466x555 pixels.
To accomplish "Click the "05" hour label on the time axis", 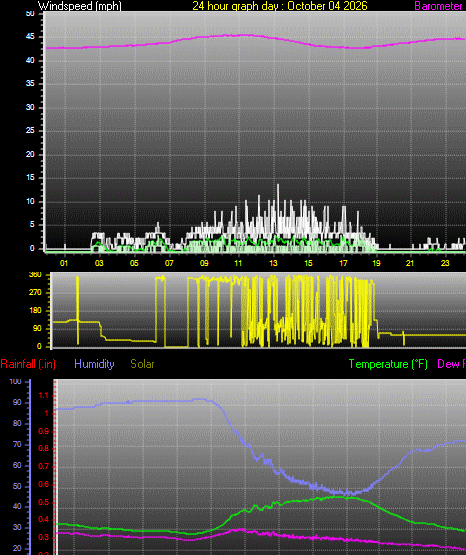I will coord(134,263).
